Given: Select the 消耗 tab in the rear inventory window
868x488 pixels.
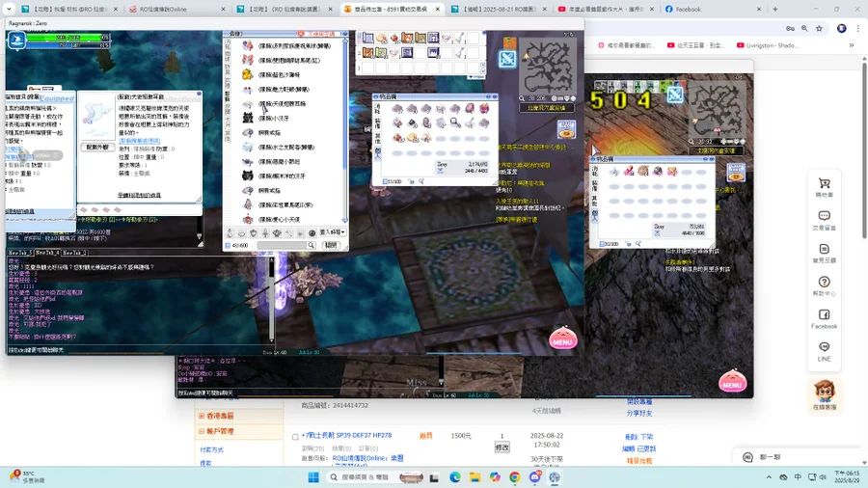Looking at the screenshot, I should (594, 171).
